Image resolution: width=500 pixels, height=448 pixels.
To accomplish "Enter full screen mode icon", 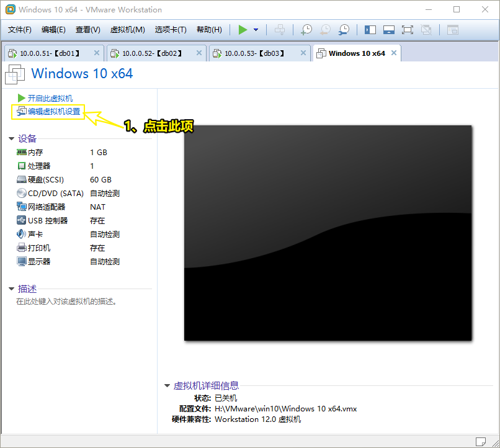I will [407, 30].
